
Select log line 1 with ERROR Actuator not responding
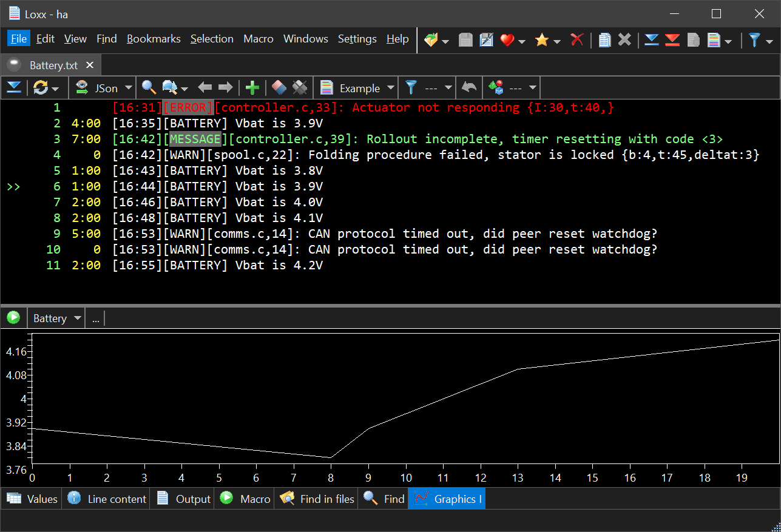click(363, 107)
